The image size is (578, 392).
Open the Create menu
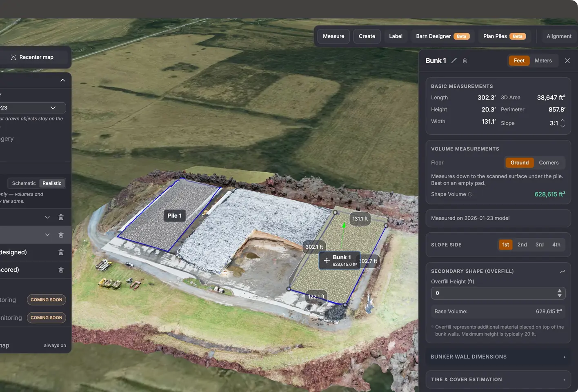coord(367,36)
